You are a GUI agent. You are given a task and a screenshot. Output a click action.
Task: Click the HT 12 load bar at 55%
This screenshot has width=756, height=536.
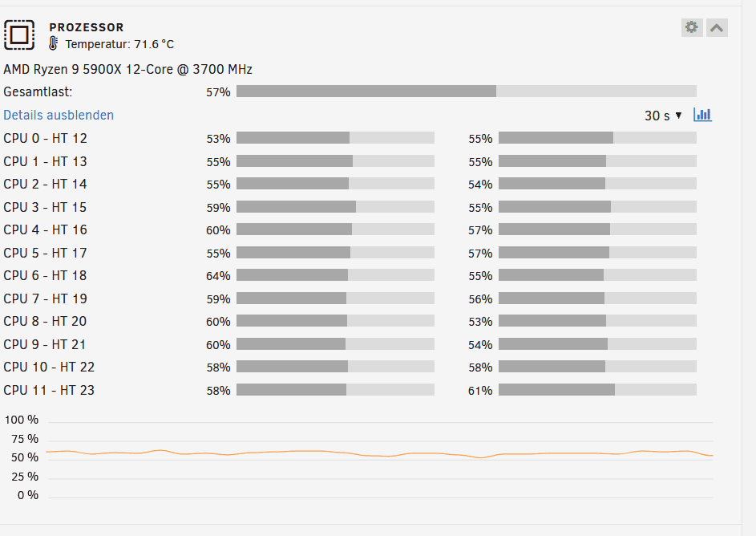(597, 138)
